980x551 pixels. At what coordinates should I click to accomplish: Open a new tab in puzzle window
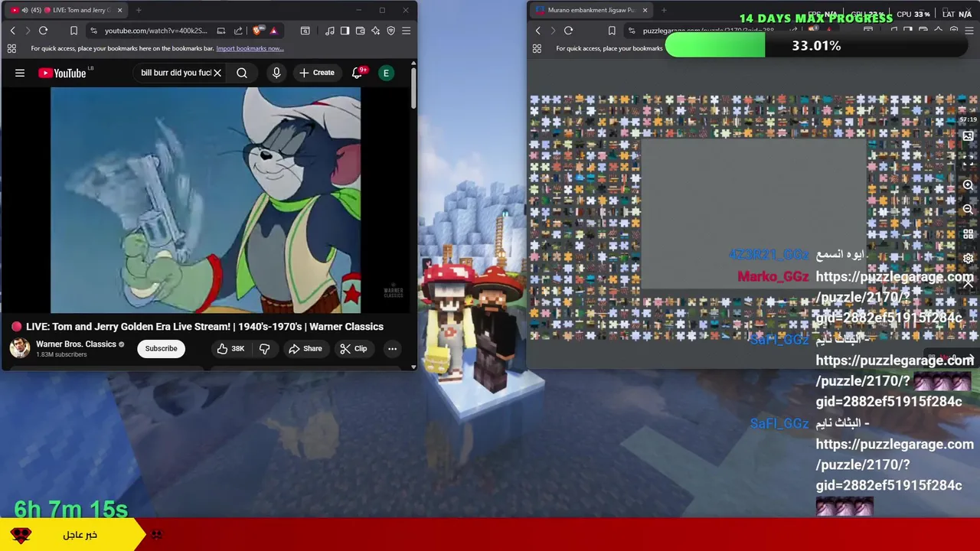tap(664, 10)
